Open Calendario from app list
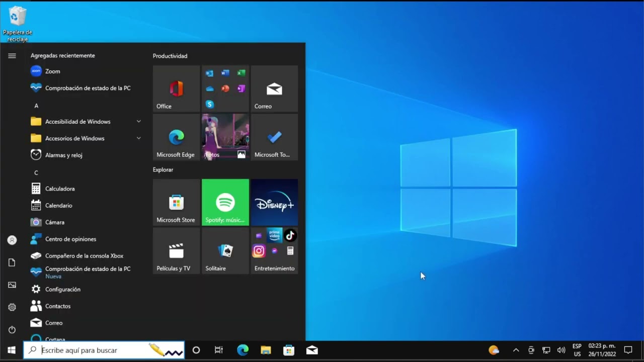The height and width of the screenshot is (362, 644). click(86, 205)
